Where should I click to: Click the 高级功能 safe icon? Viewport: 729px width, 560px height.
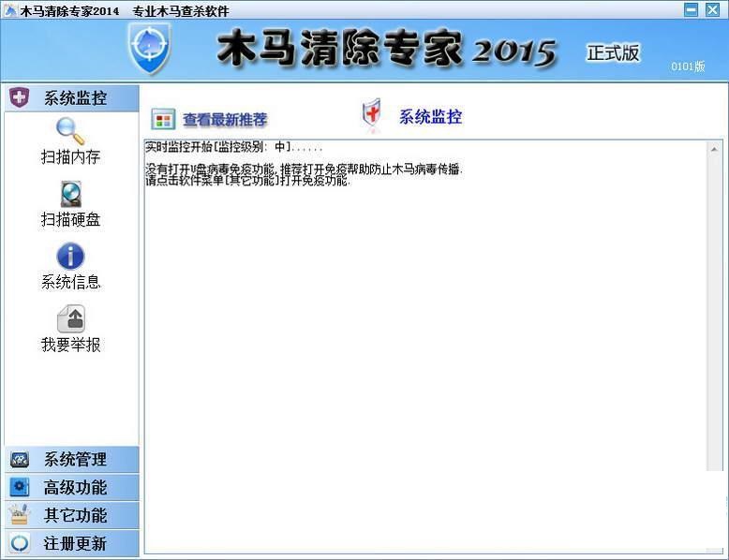click(x=19, y=487)
